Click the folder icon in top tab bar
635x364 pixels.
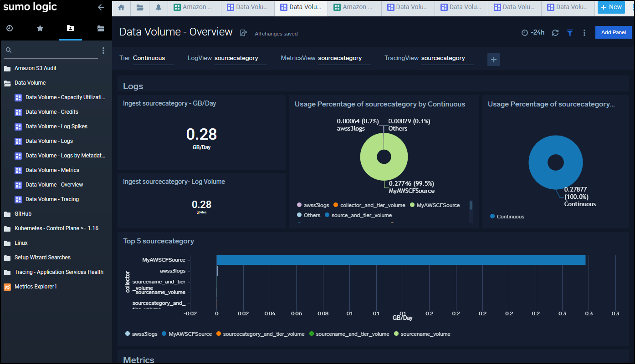tap(140, 7)
